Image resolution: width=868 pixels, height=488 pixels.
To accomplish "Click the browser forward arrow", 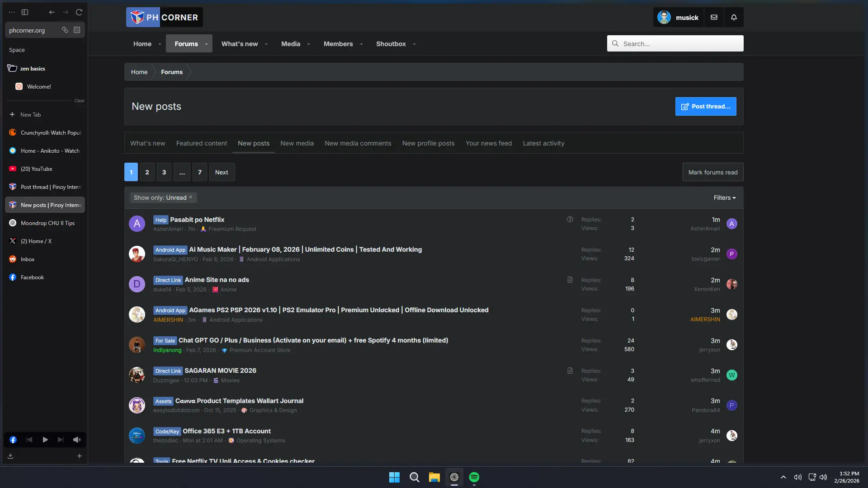I will coord(66,12).
